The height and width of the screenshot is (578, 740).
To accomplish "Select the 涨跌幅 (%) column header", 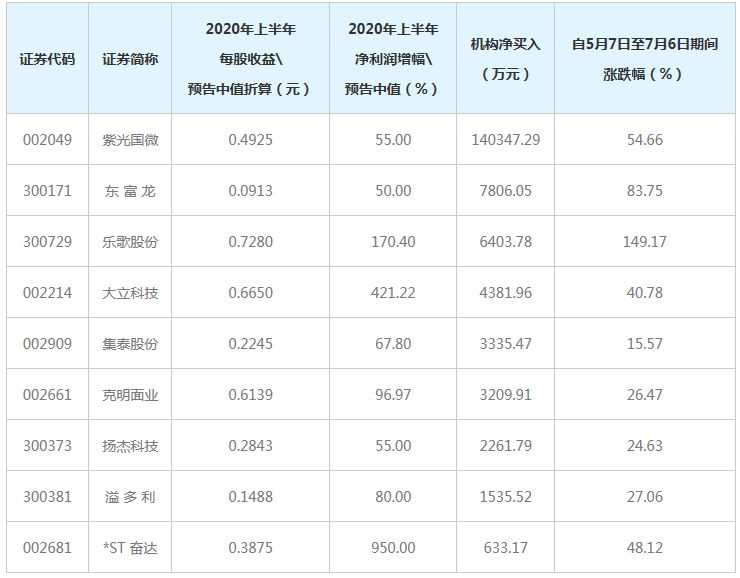I will [x=644, y=59].
